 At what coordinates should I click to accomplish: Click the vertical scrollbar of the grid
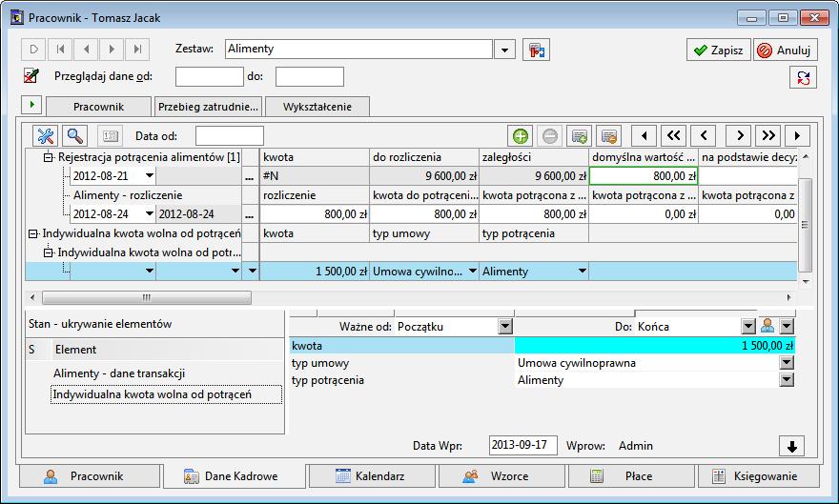coord(806,225)
